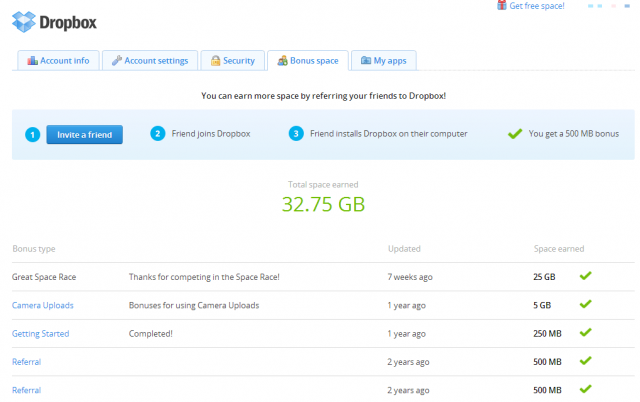
Task: Click the Great Space Race row title
Action: point(44,277)
